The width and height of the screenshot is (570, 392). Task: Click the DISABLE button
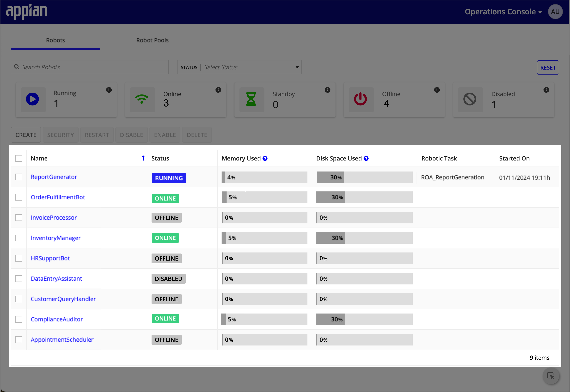coord(132,135)
